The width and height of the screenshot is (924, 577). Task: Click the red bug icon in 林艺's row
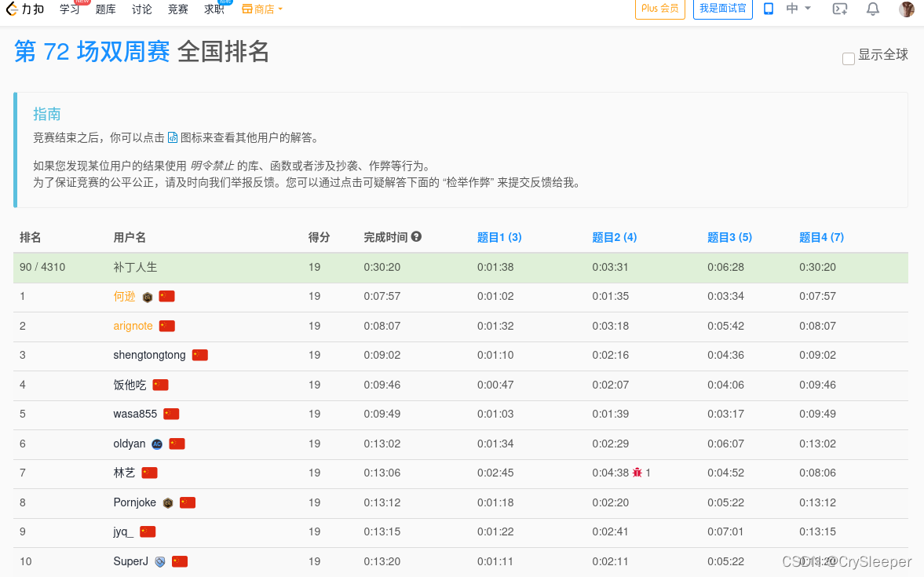[x=637, y=473]
